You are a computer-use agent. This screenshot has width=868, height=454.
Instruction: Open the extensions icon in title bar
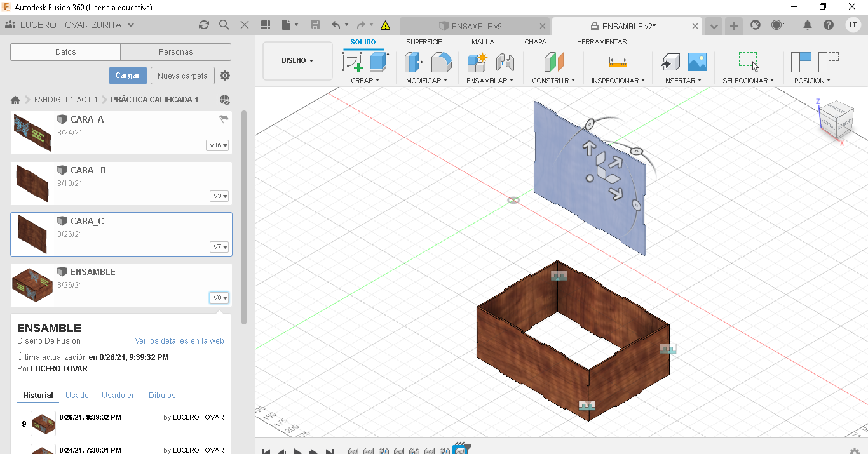pos(755,25)
